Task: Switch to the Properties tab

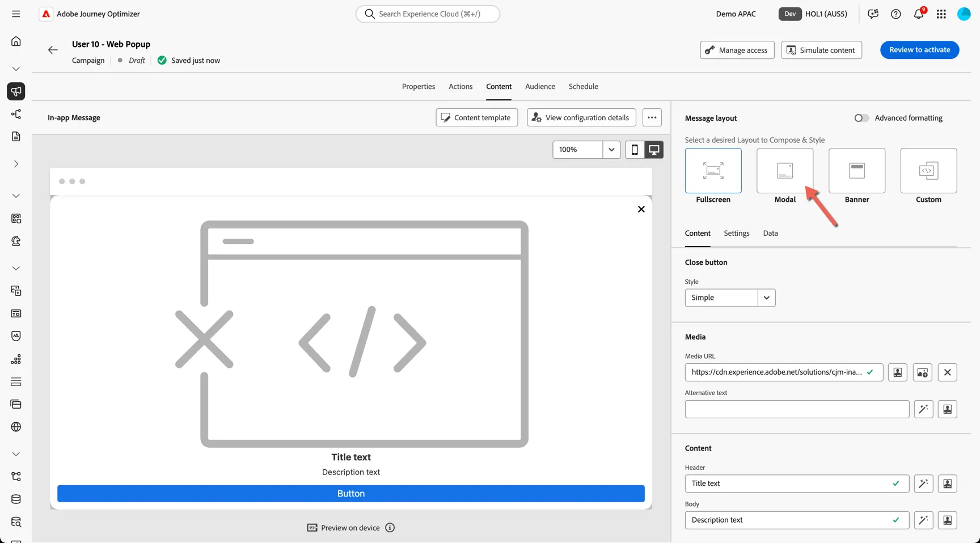Action: (419, 86)
